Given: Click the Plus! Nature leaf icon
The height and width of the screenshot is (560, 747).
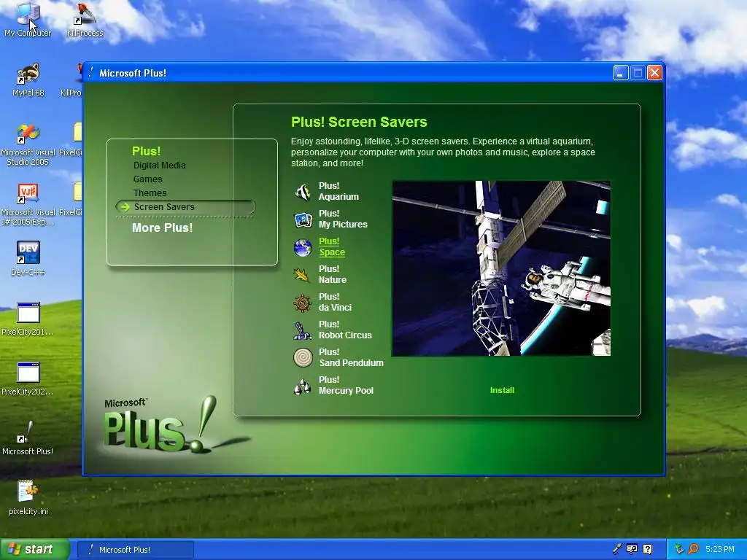Looking at the screenshot, I should [x=303, y=275].
